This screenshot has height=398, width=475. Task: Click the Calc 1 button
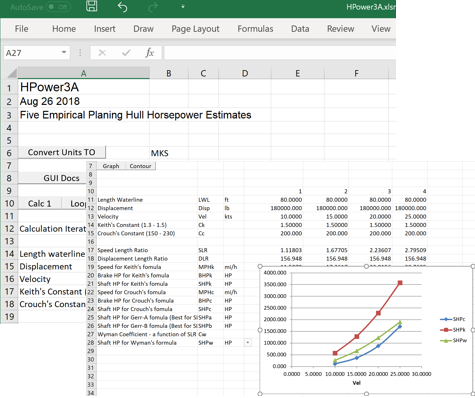[x=39, y=203]
